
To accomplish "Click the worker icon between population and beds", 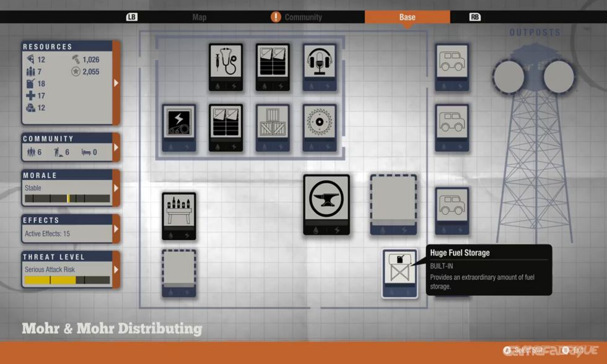I will (x=58, y=152).
